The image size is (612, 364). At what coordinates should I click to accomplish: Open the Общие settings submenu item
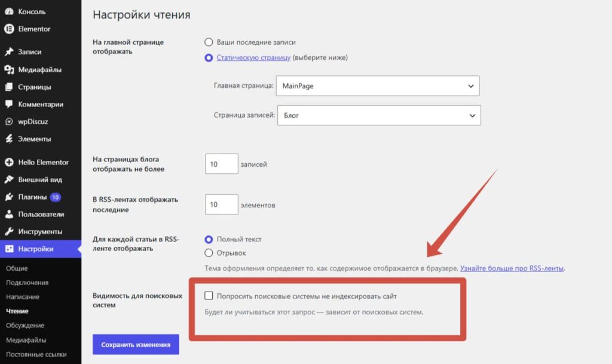(x=17, y=268)
